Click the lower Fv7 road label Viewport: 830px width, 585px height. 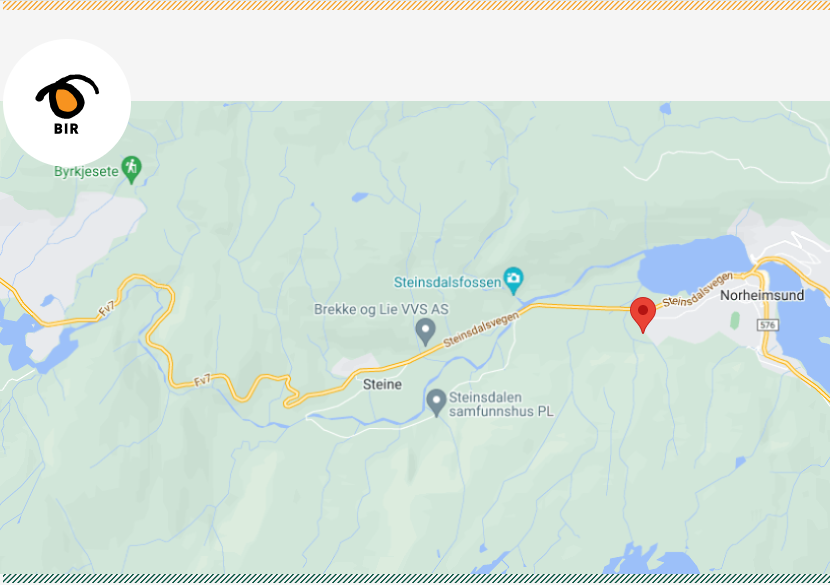point(202,380)
